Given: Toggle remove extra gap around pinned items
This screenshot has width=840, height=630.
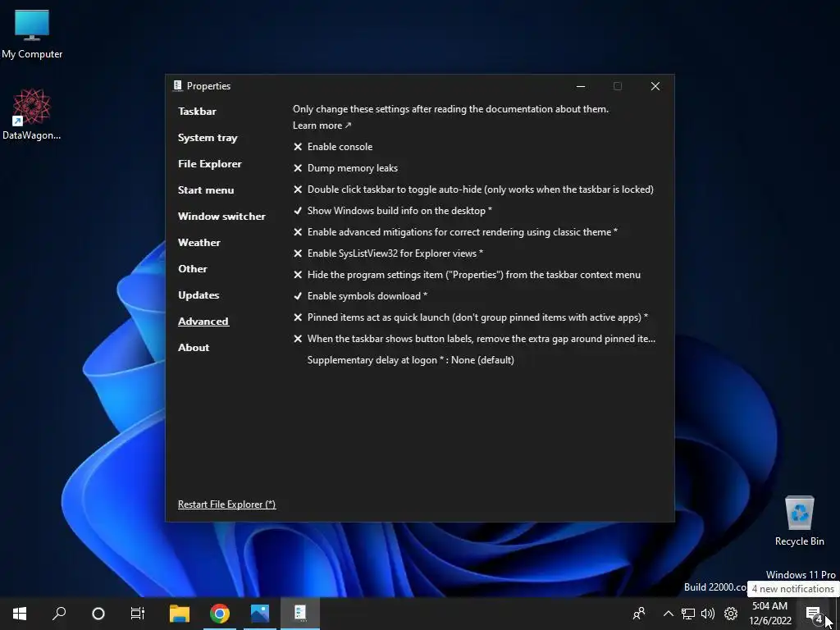Looking at the screenshot, I should point(474,339).
